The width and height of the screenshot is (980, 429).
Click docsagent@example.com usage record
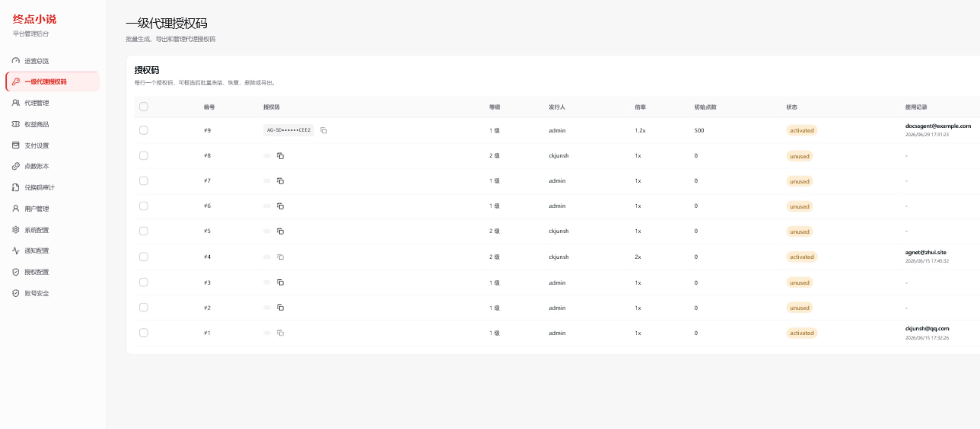[x=938, y=126]
